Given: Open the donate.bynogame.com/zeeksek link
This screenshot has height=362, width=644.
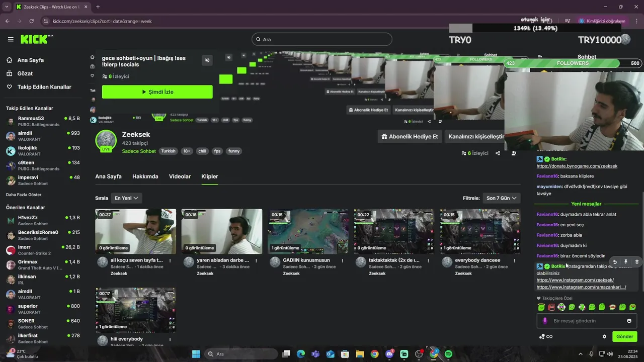Looking at the screenshot, I should (577, 166).
